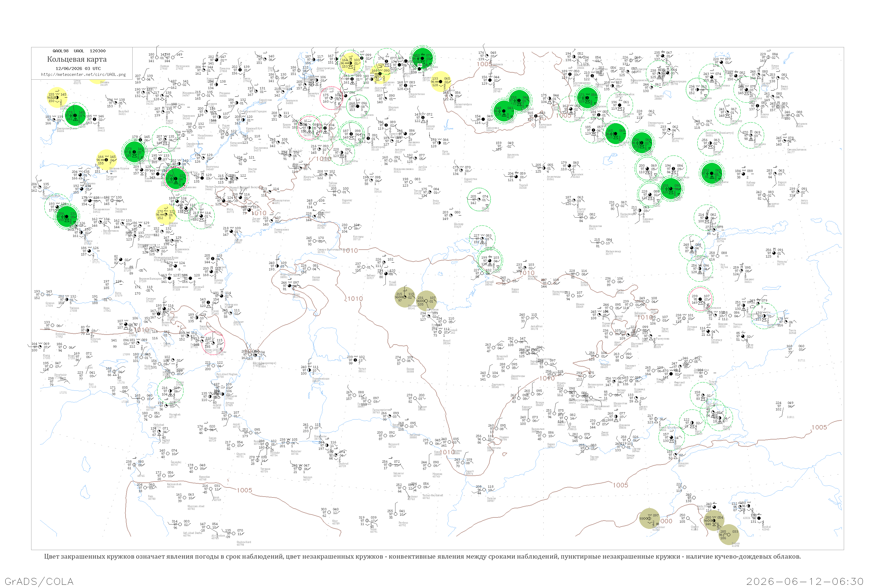Viewport: 882px width, 588px height.
Task: Click the "Кулсары 35715" station label
Action: pyautogui.click(x=358, y=238)
